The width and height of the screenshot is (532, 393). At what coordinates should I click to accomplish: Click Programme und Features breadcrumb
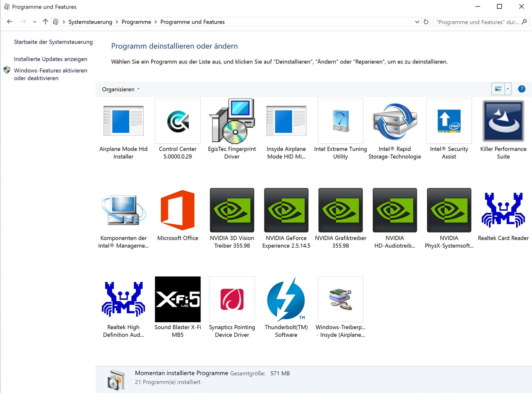[192, 22]
